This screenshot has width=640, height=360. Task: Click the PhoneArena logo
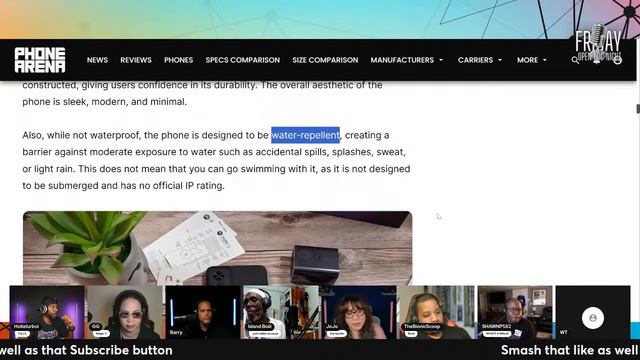coord(40,60)
